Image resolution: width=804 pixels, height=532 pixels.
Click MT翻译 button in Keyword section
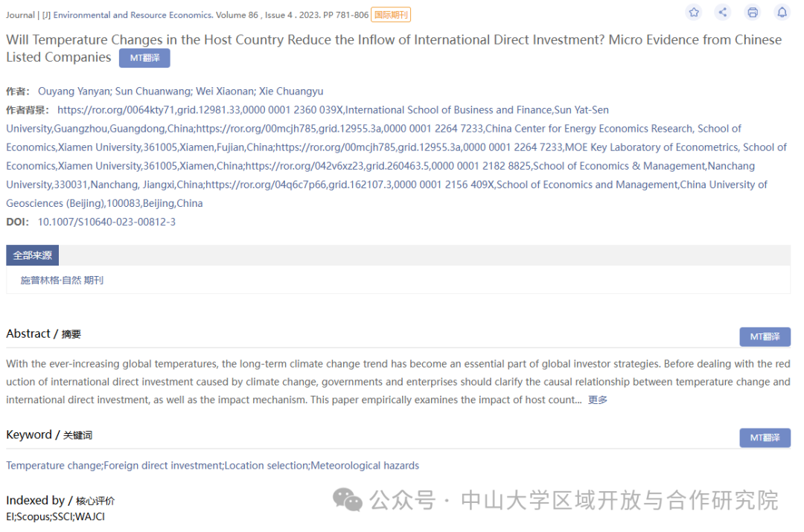[x=765, y=438]
